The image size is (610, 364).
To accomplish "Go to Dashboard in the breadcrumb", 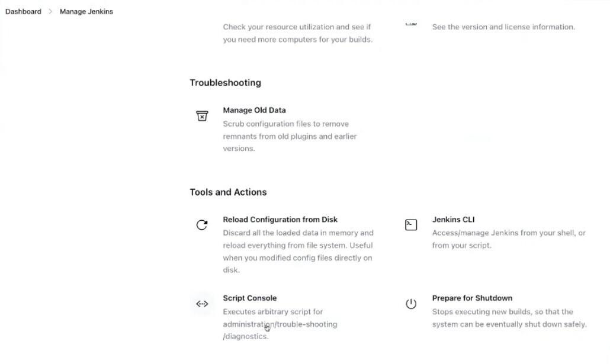I will 23,12.
